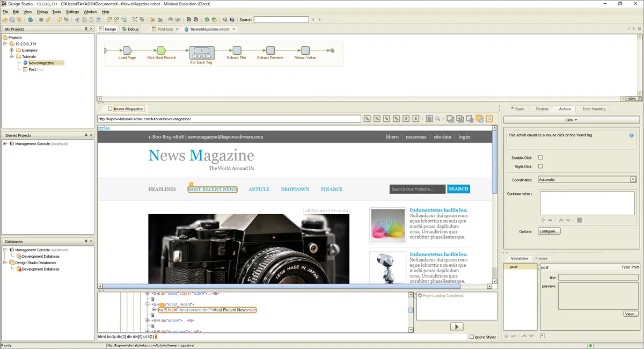
Task: Switch to the Frames tab
Action: (541, 258)
